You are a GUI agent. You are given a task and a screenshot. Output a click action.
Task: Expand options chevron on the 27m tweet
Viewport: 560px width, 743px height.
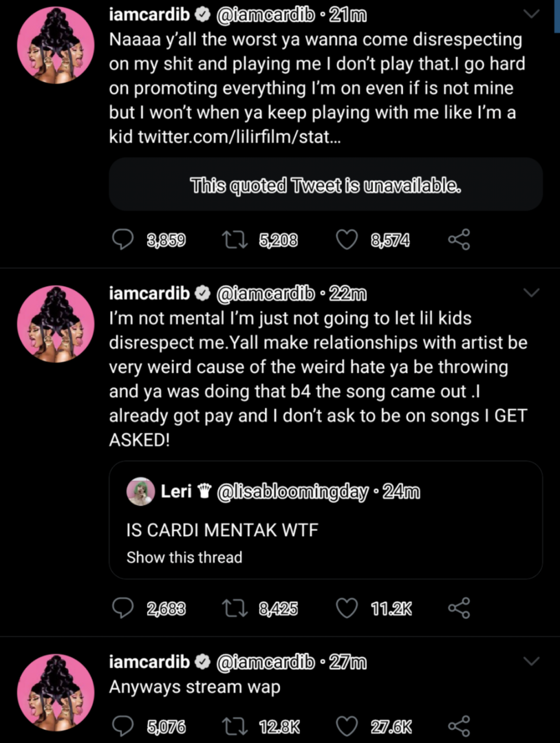click(x=532, y=660)
